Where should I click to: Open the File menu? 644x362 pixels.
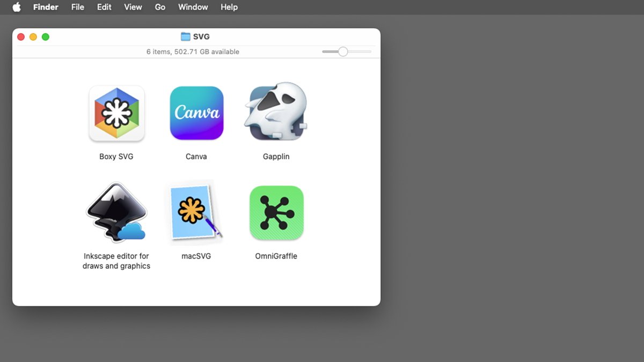(x=78, y=7)
